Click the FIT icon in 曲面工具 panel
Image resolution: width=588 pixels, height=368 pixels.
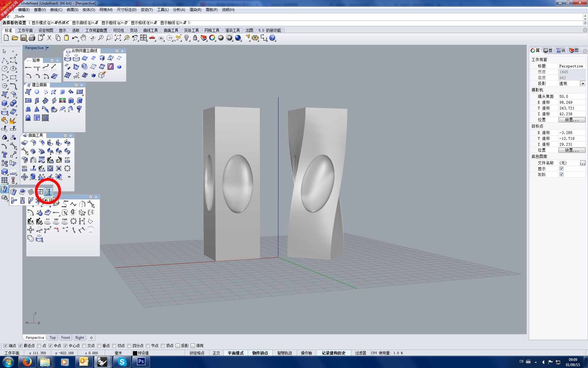coord(67,160)
